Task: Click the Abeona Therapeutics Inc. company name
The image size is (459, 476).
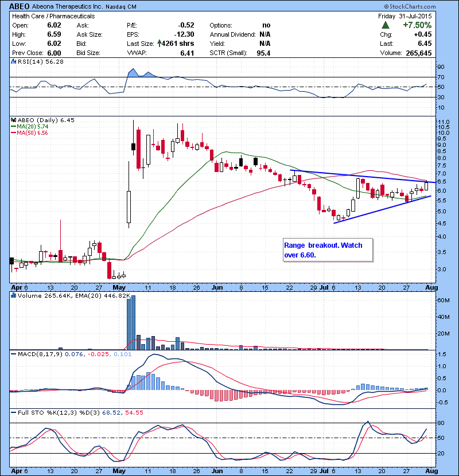Action: pos(67,6)
